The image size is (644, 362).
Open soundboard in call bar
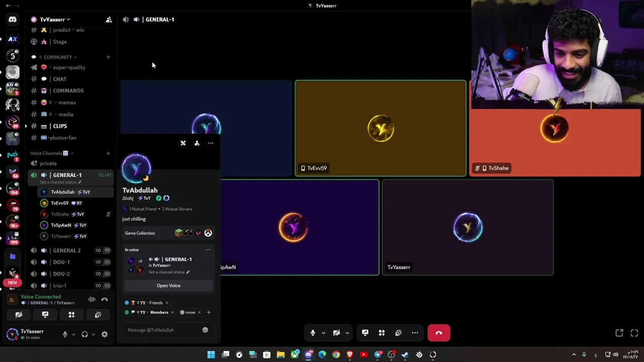pos(398,333)
